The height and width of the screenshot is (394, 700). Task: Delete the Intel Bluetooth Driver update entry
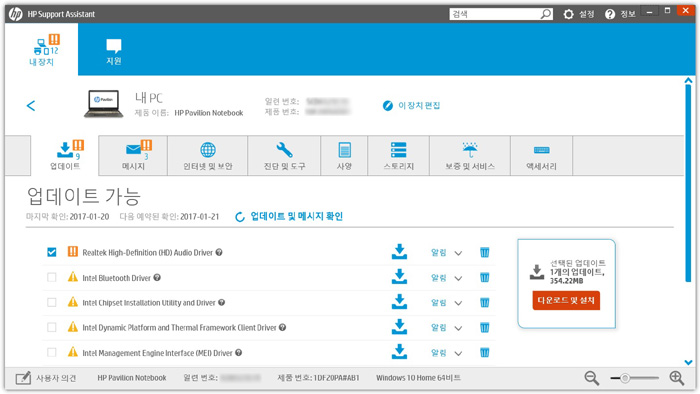[484, 278]
